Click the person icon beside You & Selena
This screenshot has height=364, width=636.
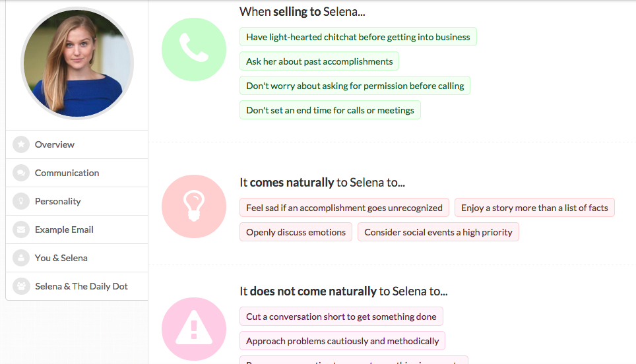21,258
